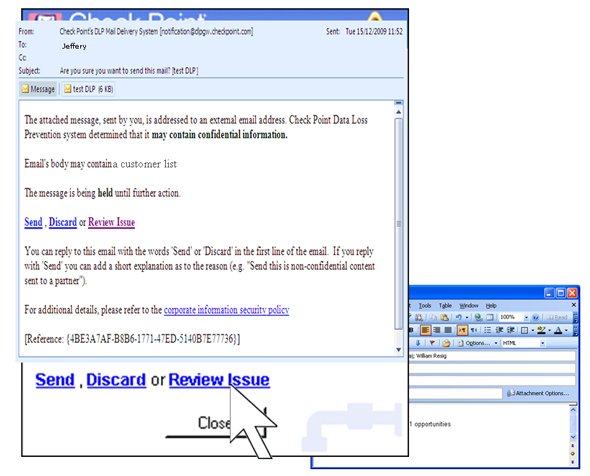Open the Help menu
590x476 pixels.
click(491, 306)
